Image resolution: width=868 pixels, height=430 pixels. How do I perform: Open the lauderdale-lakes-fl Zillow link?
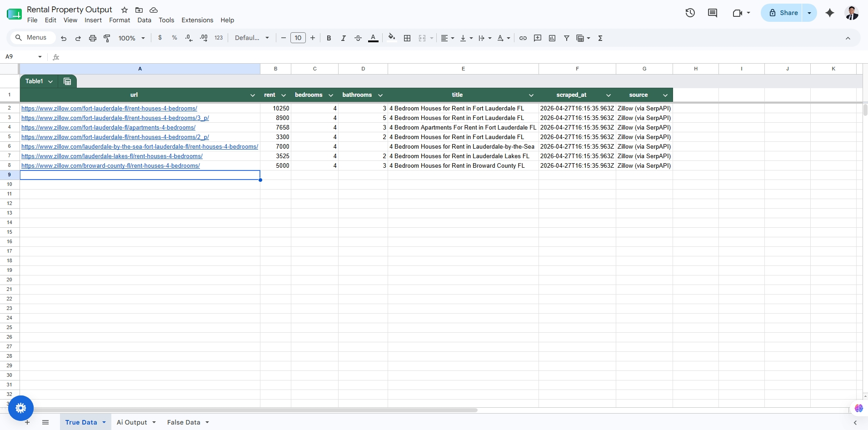(112, 156)
